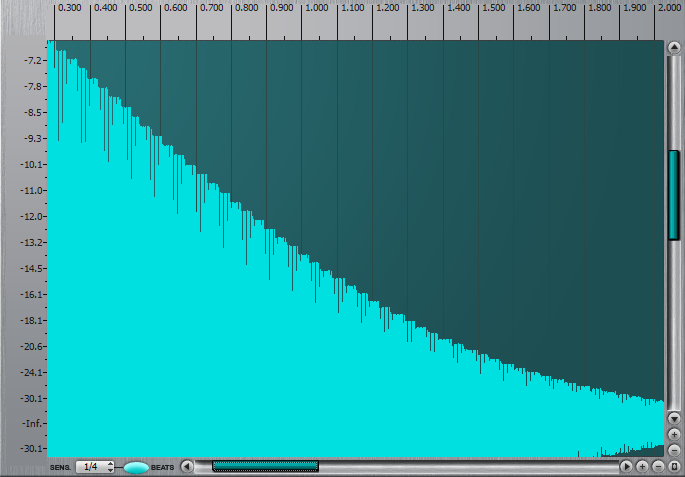The width and height of the screenshot is (685, 477).
Task: Click the horizontal scrollbar left arrow
Action: (187, 467)
